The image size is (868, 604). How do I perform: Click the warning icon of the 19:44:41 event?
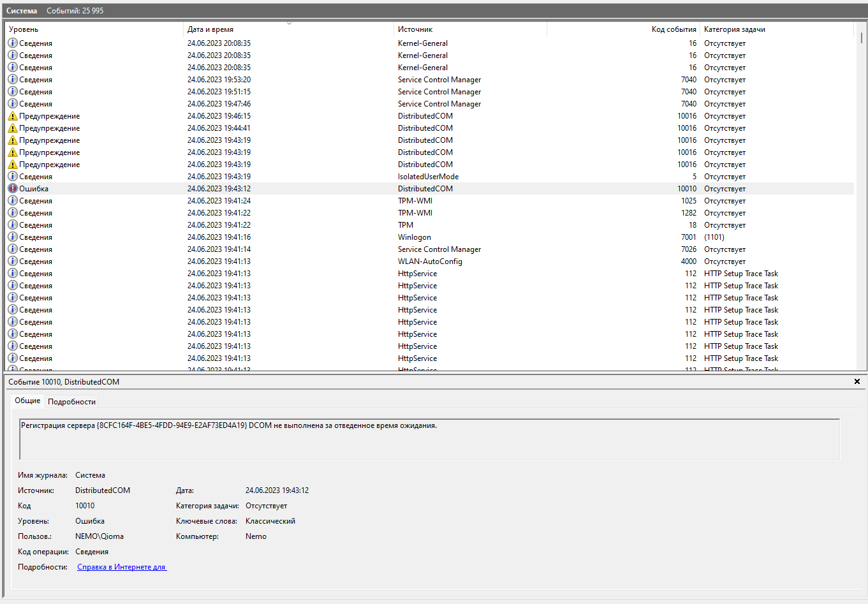13,128
